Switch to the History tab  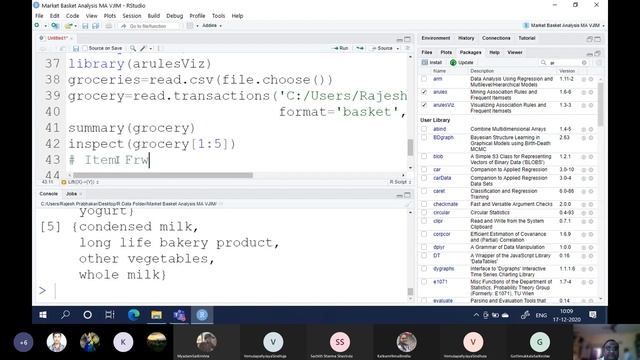[466, 38]
